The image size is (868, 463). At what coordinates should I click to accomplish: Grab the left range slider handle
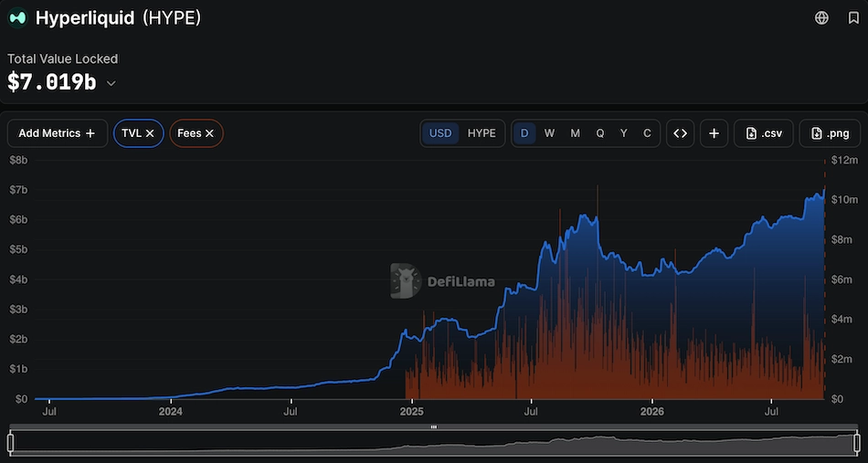point(11,443)
